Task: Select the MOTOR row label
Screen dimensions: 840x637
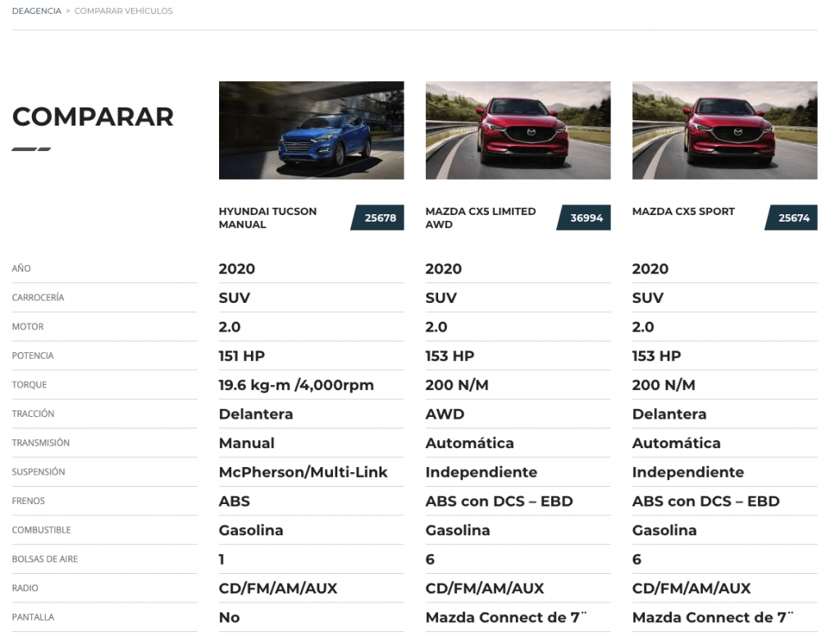Action: [x=28, y=327]
